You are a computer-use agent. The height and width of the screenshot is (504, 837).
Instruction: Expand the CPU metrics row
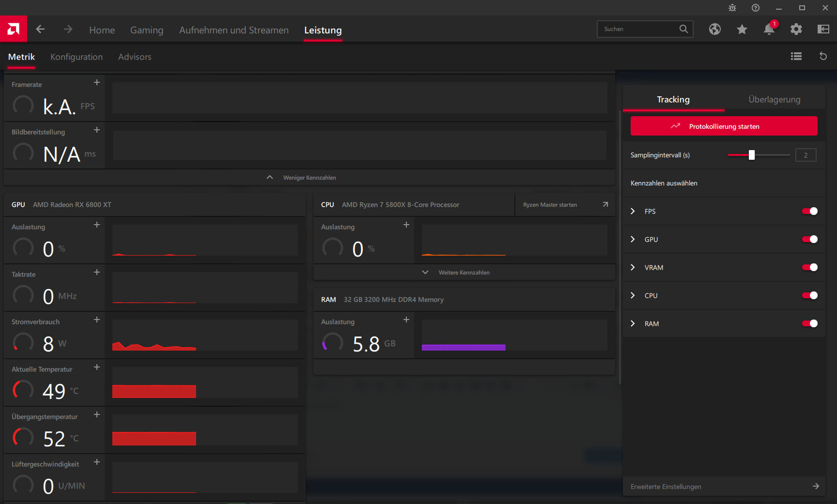click(x=633, y=295)
